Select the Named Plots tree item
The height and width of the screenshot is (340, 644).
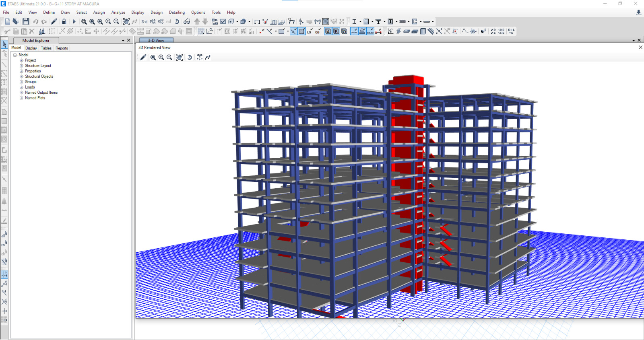35,98
